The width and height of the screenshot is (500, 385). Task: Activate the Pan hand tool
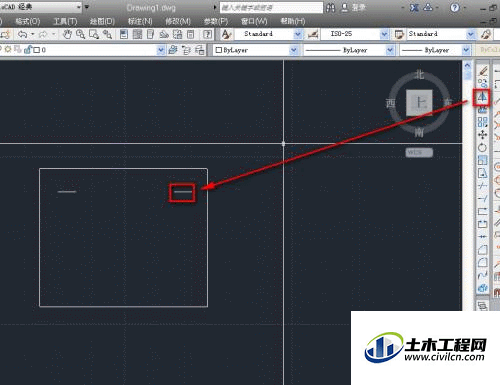tap(67, 34)
